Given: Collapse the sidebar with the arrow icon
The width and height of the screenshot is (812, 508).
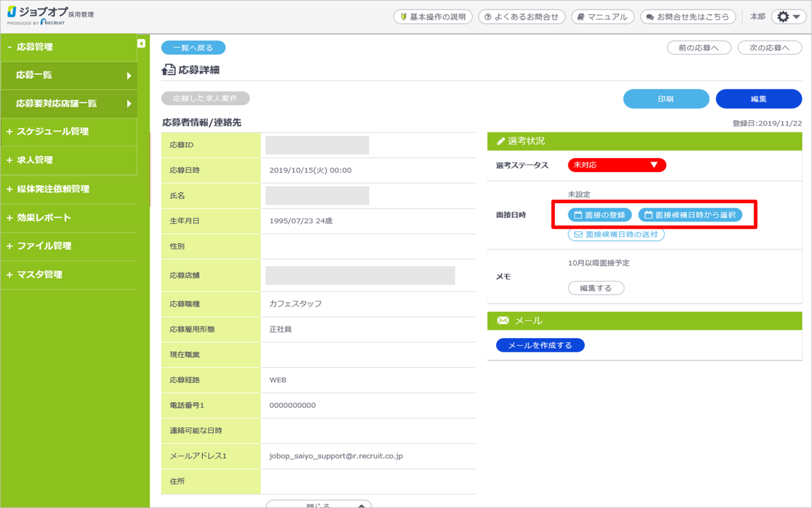Looking at the screenshot, I should click(142, 44).
